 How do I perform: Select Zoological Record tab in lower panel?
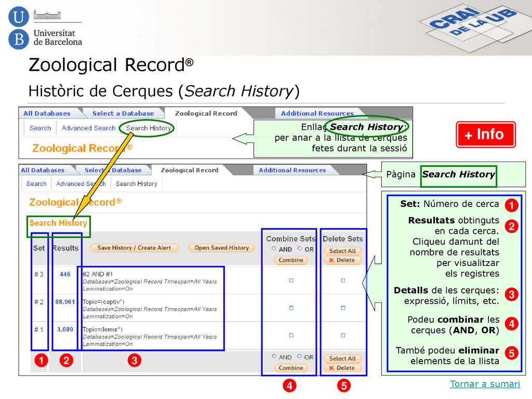(x=189, y=170)
